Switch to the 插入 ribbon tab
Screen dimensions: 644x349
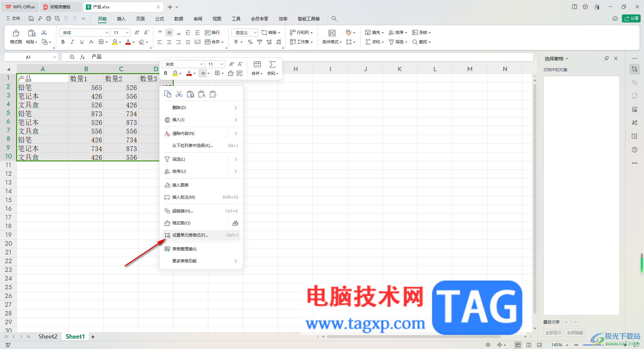click(x=121, y=19)
